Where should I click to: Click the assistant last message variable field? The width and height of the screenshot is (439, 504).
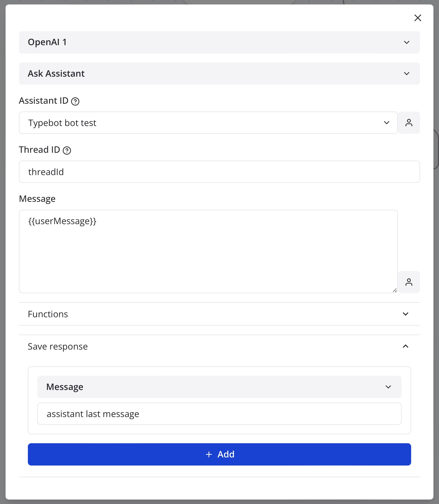(x=219, y=414)
